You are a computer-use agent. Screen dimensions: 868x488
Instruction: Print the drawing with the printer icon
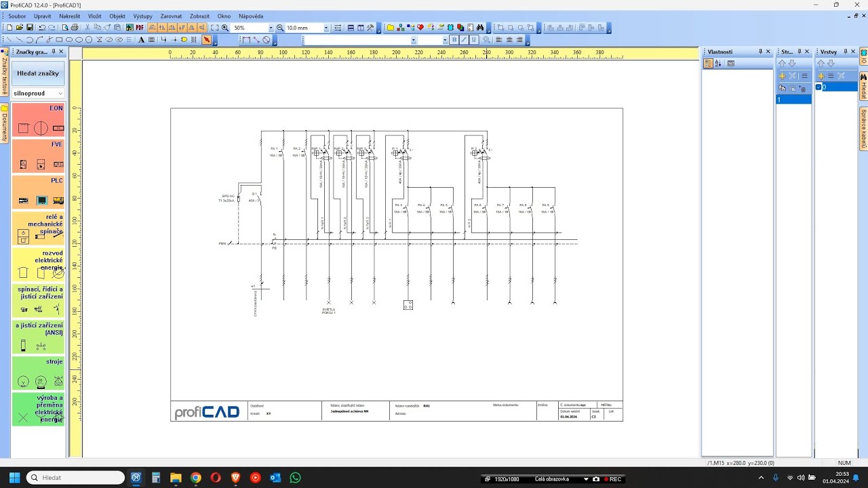75,28
